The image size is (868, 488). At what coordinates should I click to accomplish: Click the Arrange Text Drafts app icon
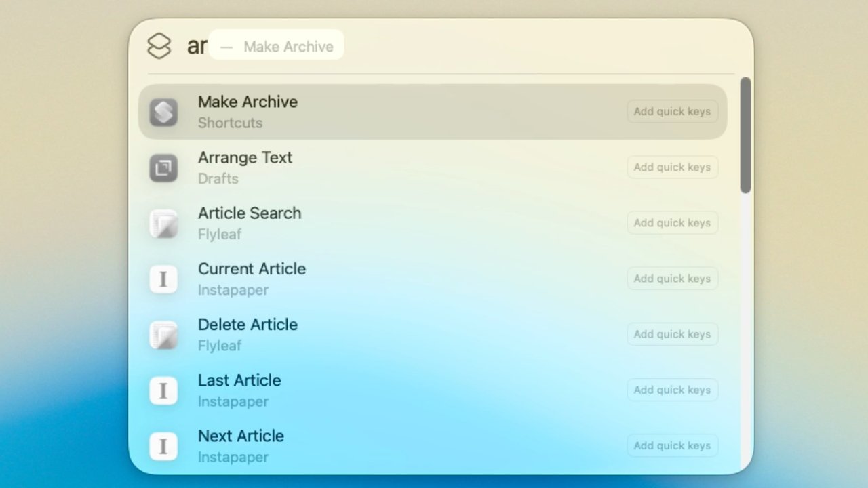163,167
